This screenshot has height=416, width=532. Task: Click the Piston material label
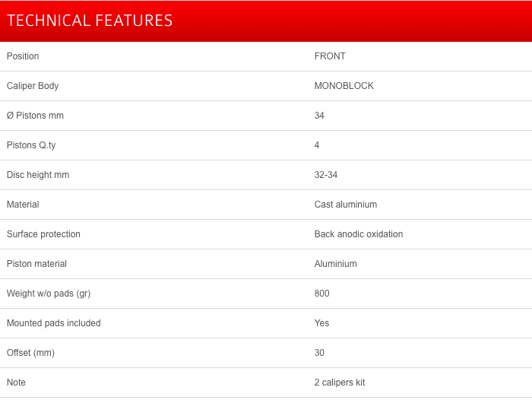(x=36, y=264)
